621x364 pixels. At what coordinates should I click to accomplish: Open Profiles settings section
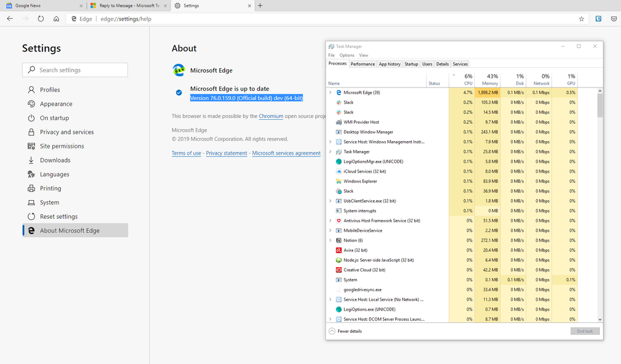pyautogui.click(x=75, y=90)
